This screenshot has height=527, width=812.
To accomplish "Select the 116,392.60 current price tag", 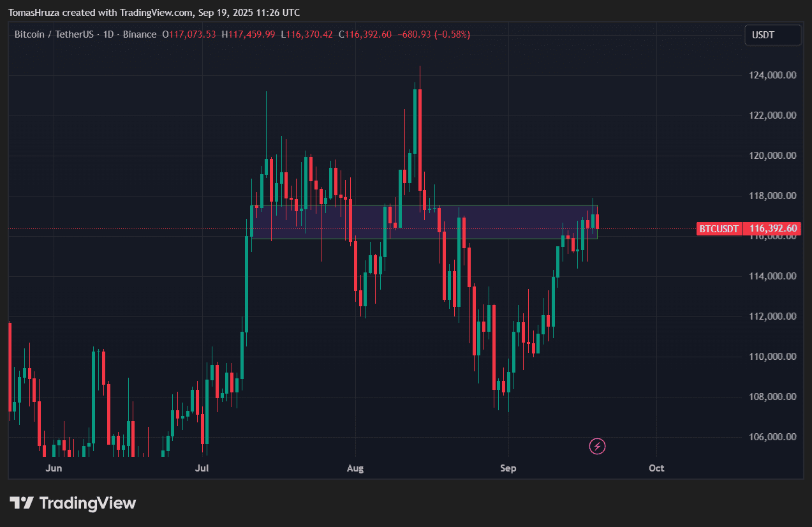I will tap(773, 228).
